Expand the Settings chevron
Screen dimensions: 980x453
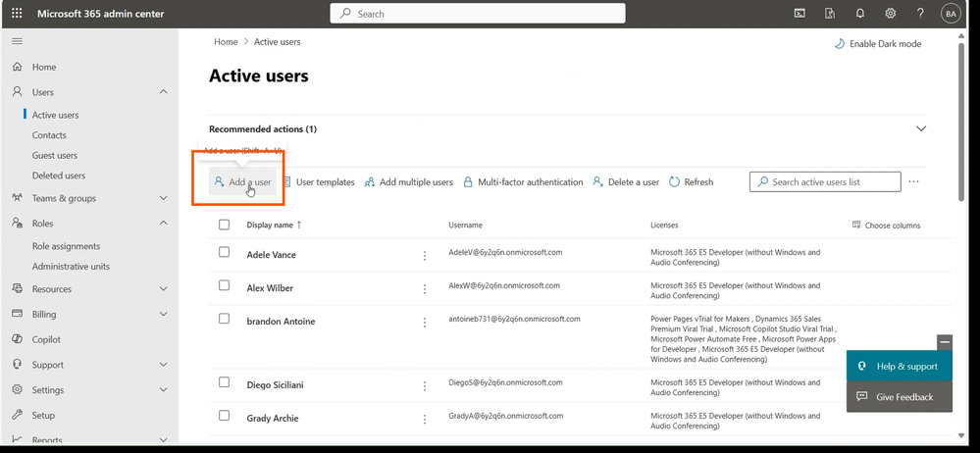click(164, 389)
